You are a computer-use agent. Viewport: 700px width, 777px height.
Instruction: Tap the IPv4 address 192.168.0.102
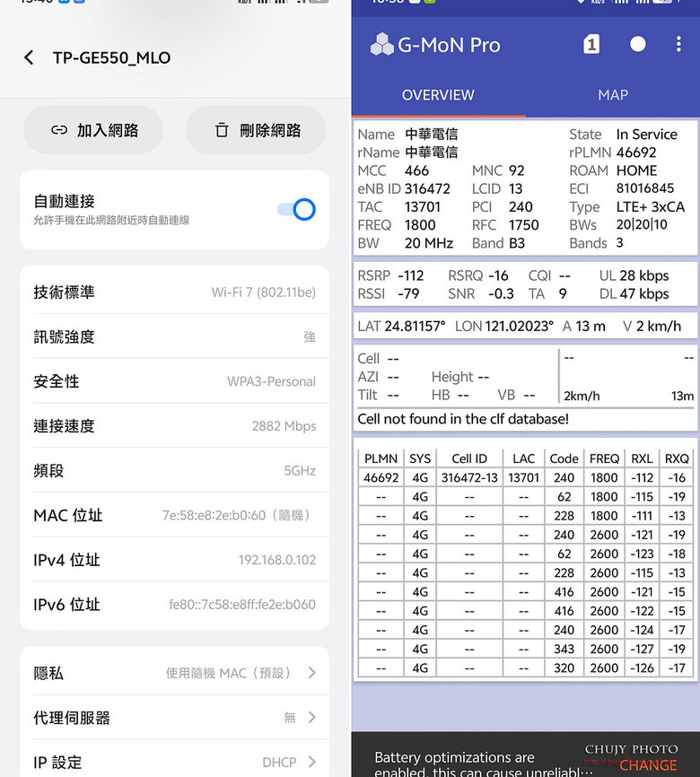pos(277,560)
